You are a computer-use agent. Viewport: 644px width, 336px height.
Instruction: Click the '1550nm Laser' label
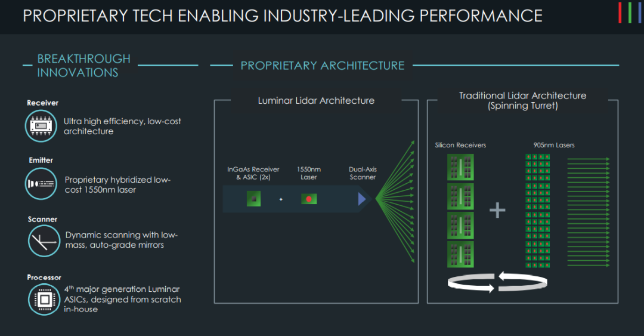309,173
